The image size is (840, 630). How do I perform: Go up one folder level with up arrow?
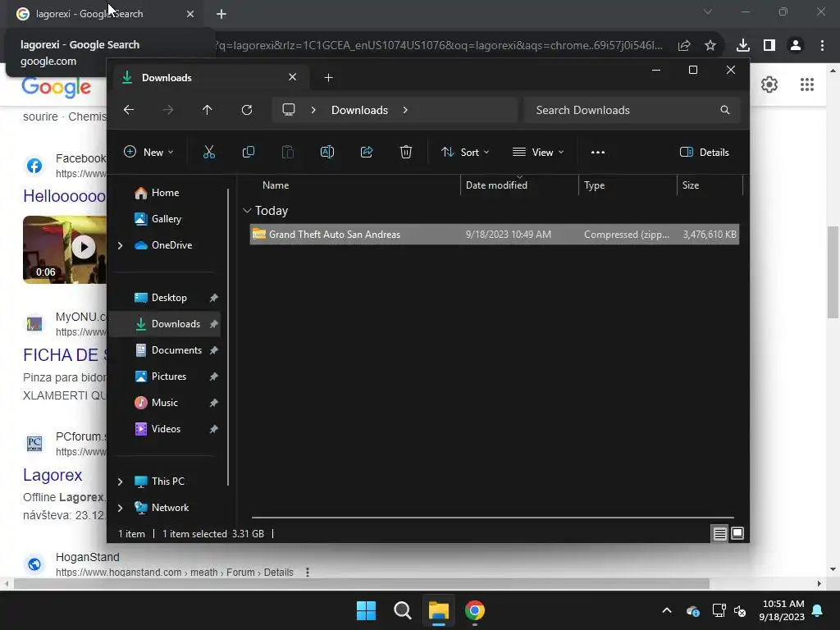208,110
